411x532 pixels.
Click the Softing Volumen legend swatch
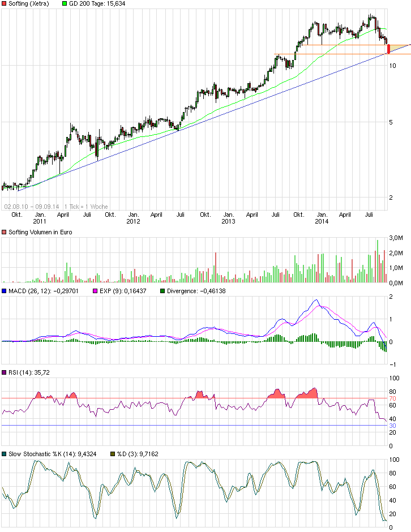coord(4,233)
